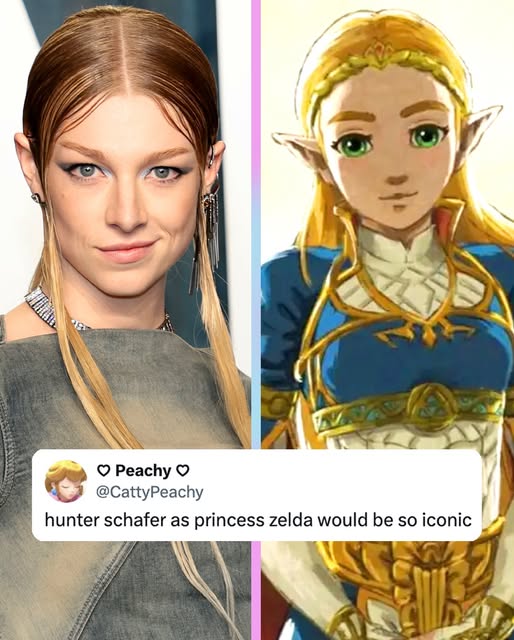Click Zelda's green eye on the left
Viewport: 514px width, 640px height.
coord(354,146)
